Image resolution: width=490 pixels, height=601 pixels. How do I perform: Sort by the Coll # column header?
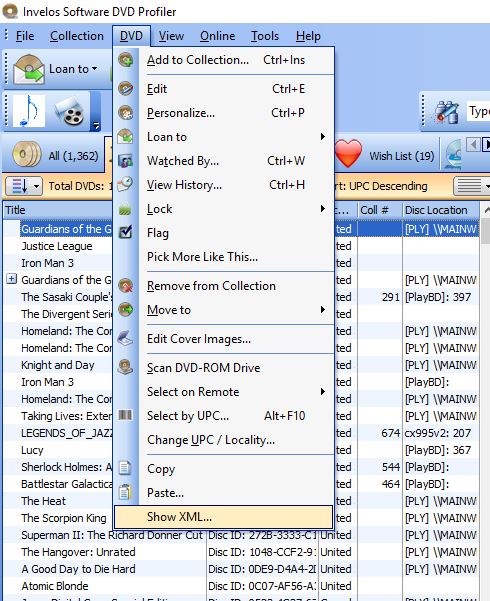[380, 210]
